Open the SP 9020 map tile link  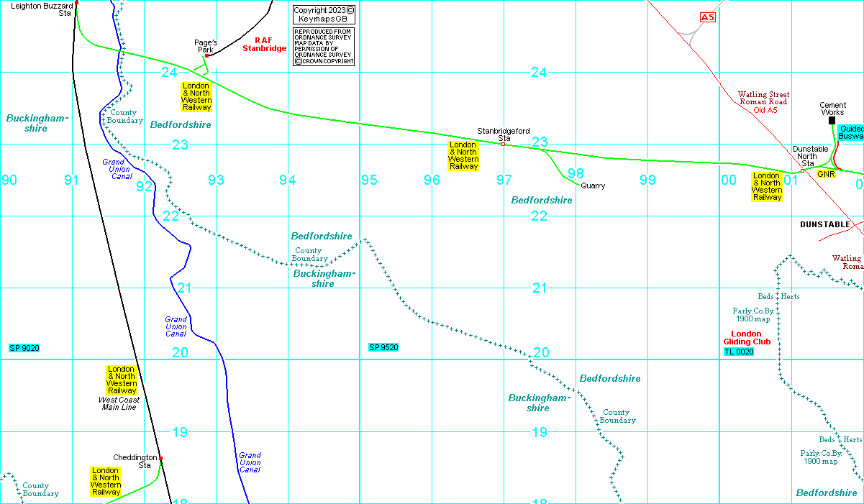24,348
